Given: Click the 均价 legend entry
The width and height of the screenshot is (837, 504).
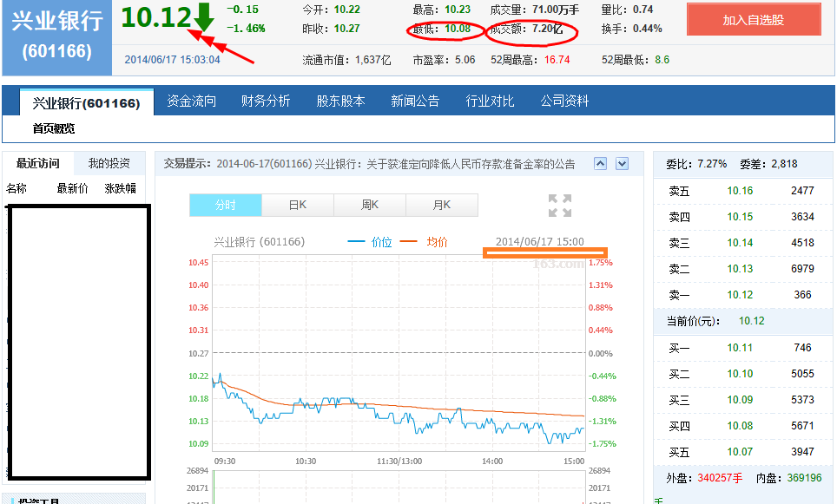Looking at the screenshot, I should click(x=424, y=242).
